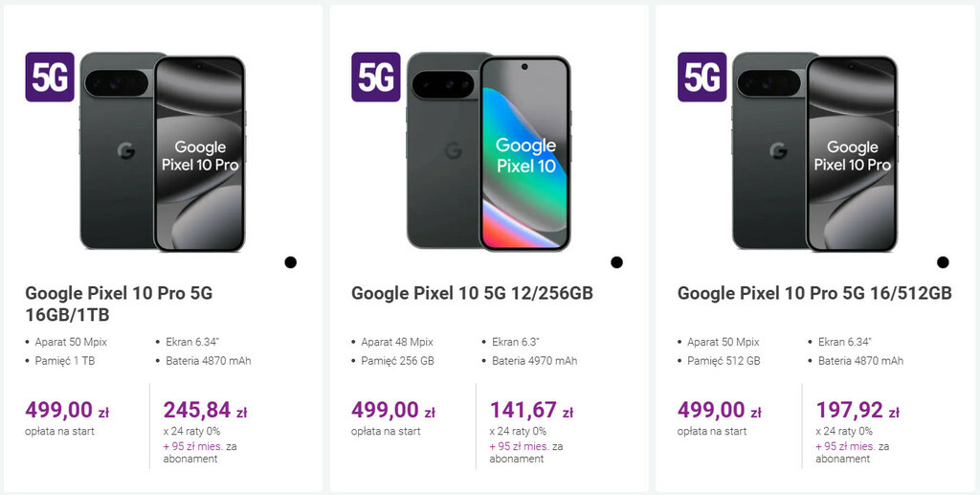
Task: Click the 5G badge on the Pixel 10 12/256GB card
Action: click(x=376, y=77)
